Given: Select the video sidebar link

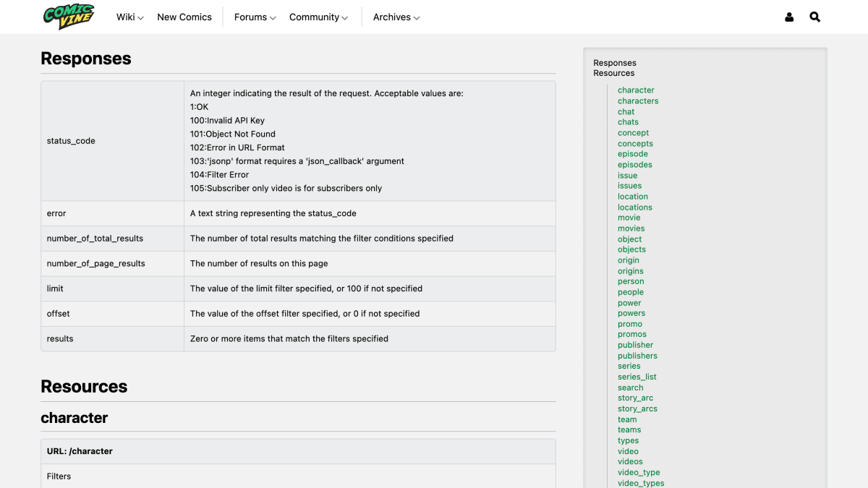Looking at the screenshot, I should pos(628,451).
